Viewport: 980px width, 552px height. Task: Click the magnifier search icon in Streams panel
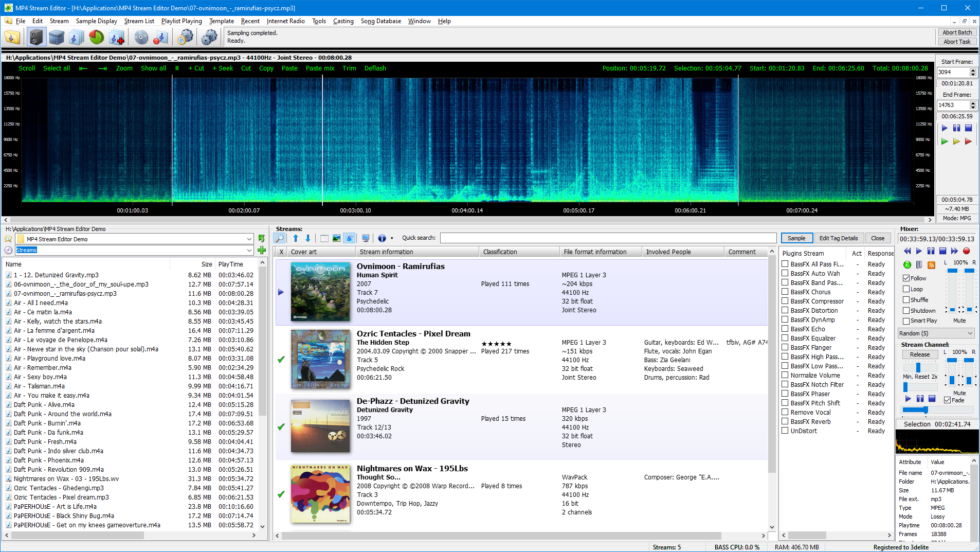(x=279, y=238)
